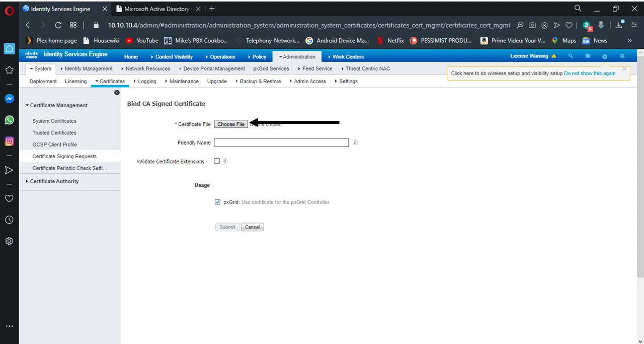The height and width of the screenshot is (344, 644).
Task: Open the ISE header play icon
Action: (605, 56)
